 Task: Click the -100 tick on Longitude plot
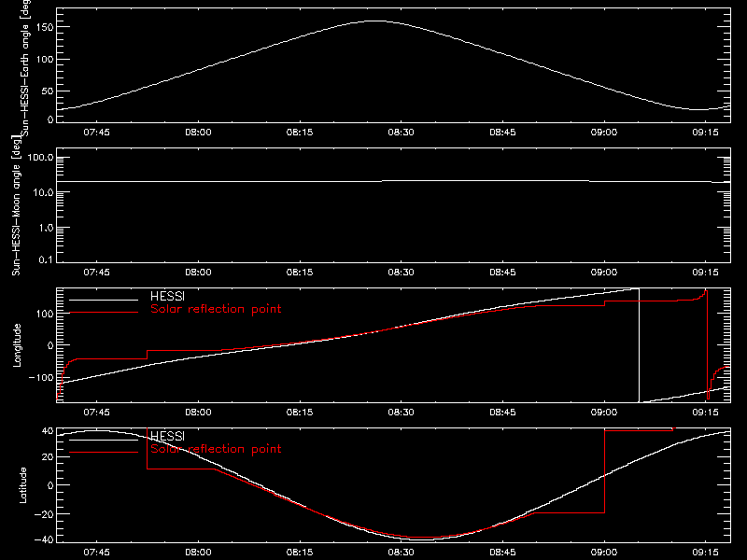coord(41,377)
